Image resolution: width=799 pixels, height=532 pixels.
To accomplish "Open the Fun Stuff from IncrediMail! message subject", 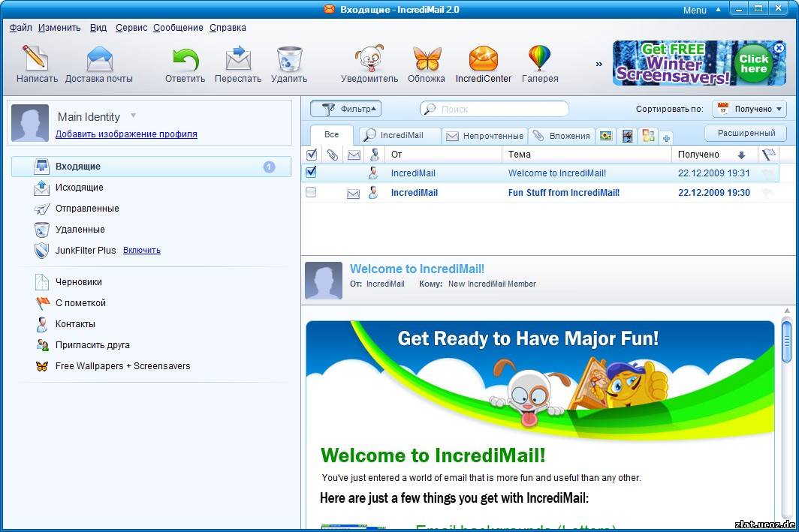I will [563, 192].
